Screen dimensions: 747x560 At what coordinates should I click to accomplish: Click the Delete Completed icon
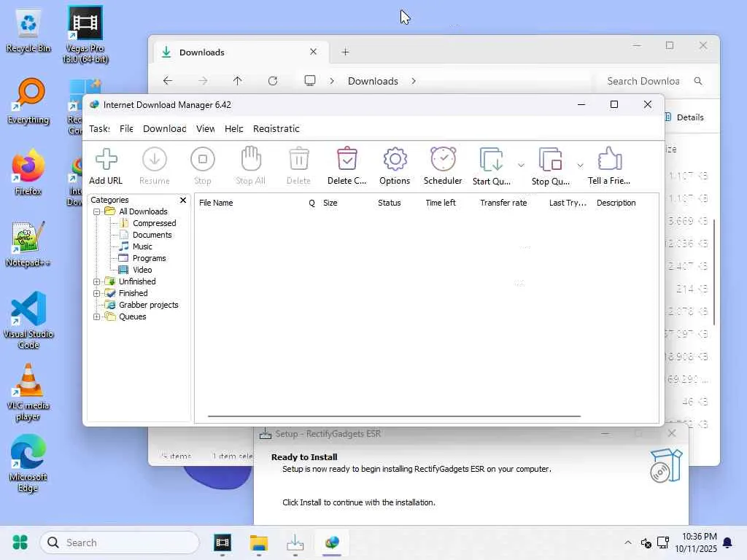347,159
